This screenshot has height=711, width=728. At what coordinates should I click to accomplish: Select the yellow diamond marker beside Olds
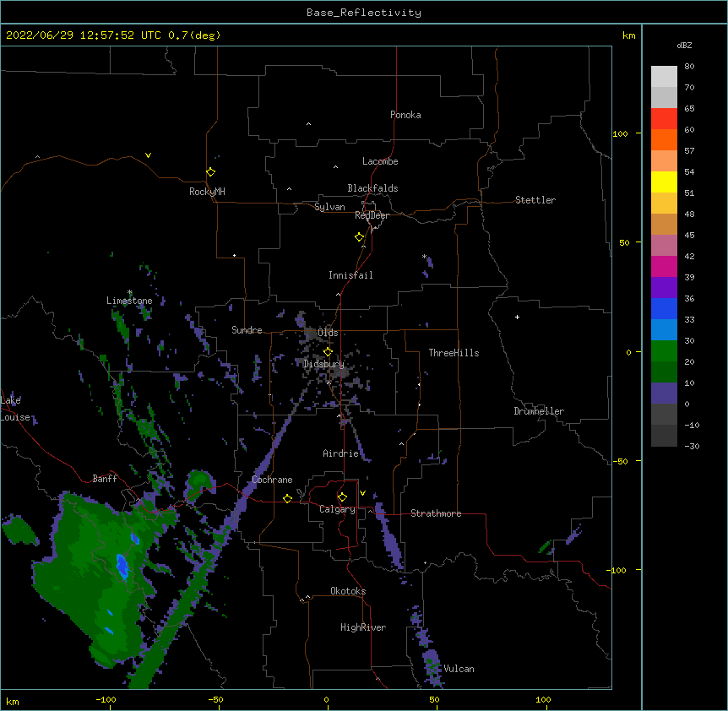point(328,351)
